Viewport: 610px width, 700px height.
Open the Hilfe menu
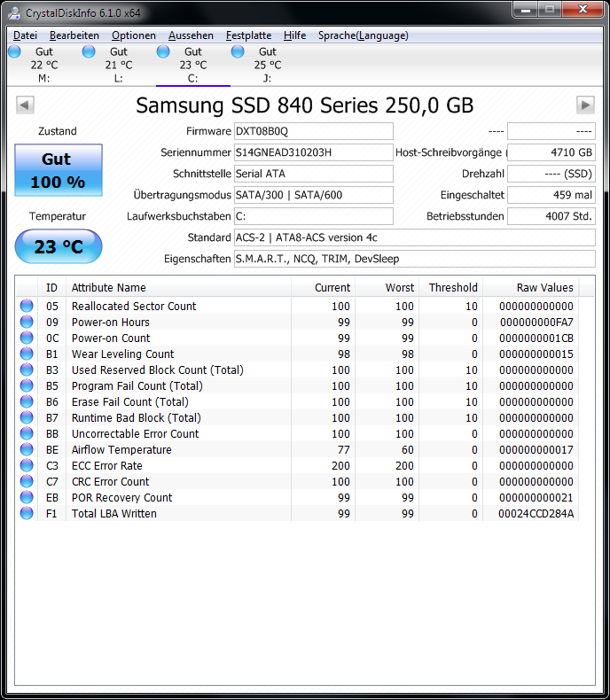coord(294,35)
